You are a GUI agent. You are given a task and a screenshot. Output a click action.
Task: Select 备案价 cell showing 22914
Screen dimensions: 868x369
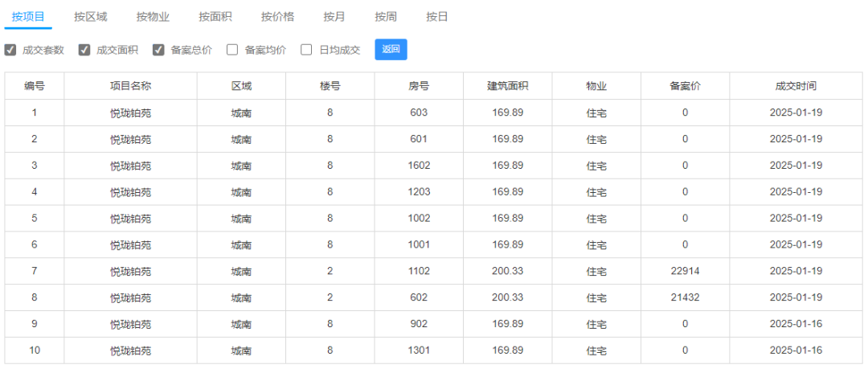pyautogui.click(x=685, y=271)
